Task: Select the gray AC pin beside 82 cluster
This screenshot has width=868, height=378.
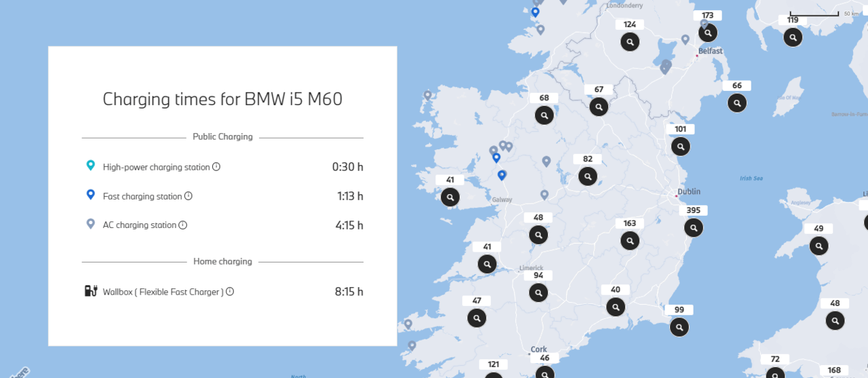Action: click(547, 162)
